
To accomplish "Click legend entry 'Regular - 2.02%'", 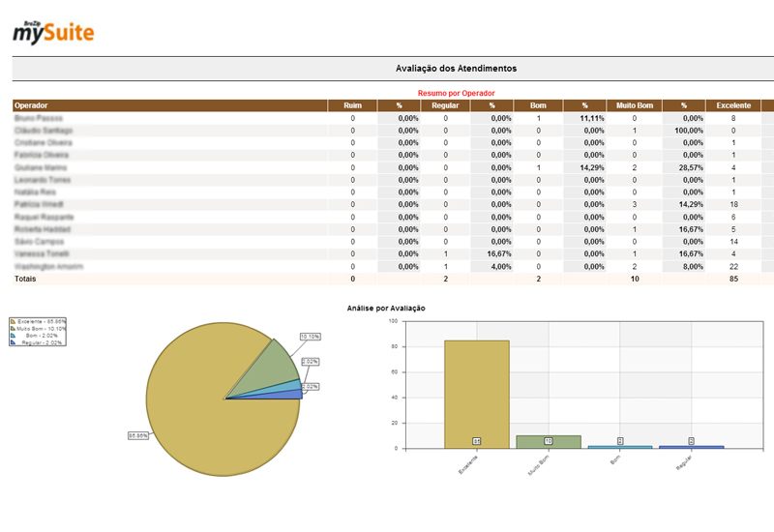I will pyautogui.click(x=42, y=342).
